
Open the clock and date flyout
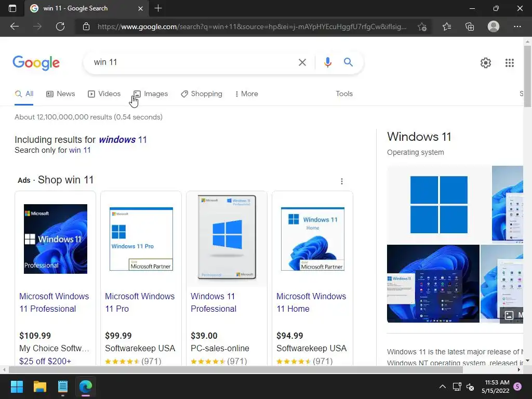coord(496,387)
